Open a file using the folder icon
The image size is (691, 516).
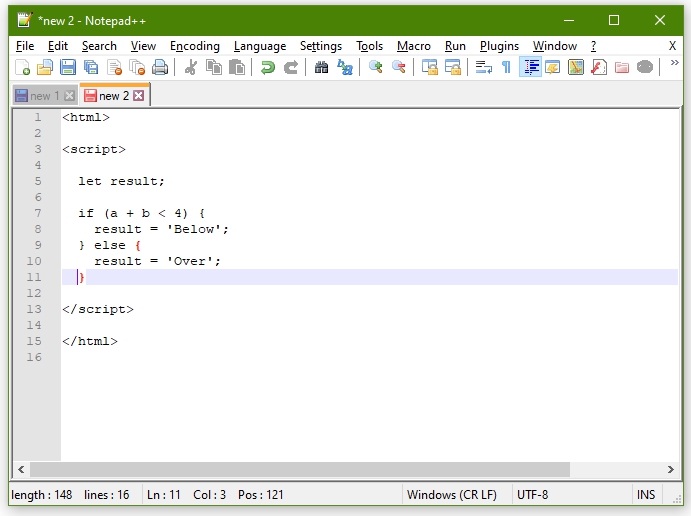45,67
